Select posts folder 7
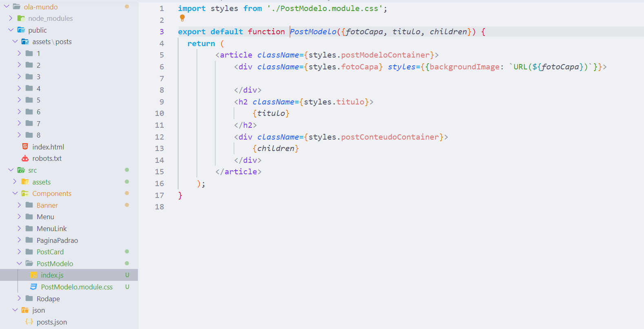This screenshot has height=329, width=644. click(38, 124)
